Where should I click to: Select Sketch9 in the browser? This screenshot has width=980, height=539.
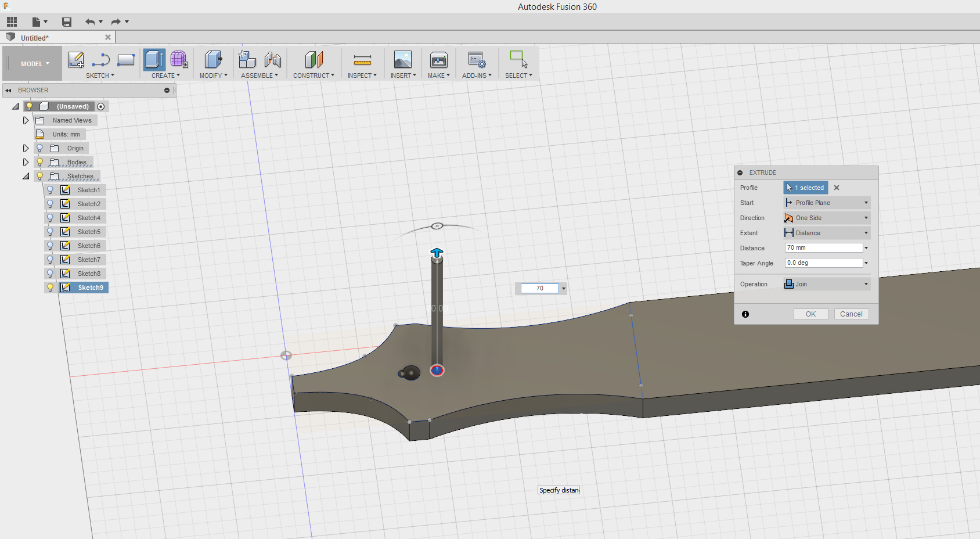(91, 288)
